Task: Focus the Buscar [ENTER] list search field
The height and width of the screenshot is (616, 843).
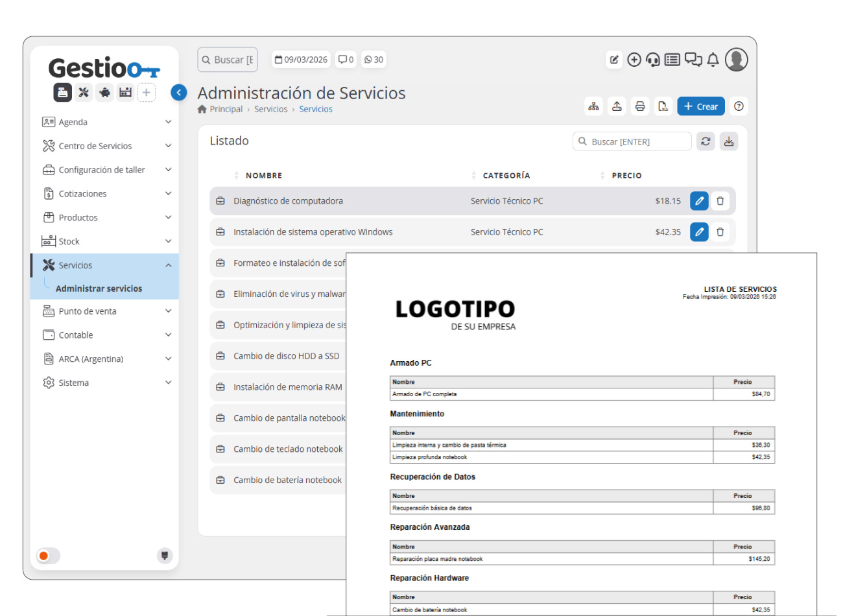Action: (x=632, y=141)
